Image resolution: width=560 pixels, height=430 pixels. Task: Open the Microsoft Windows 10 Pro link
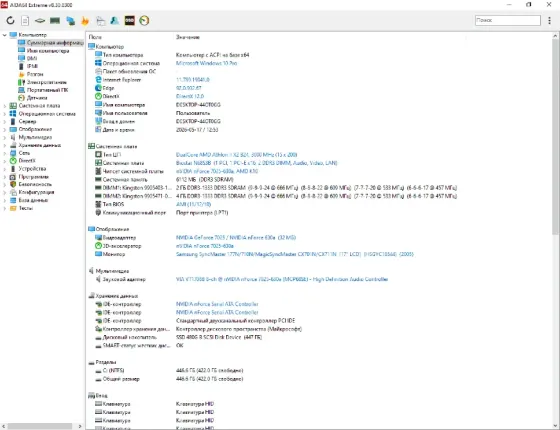(206, 63)
